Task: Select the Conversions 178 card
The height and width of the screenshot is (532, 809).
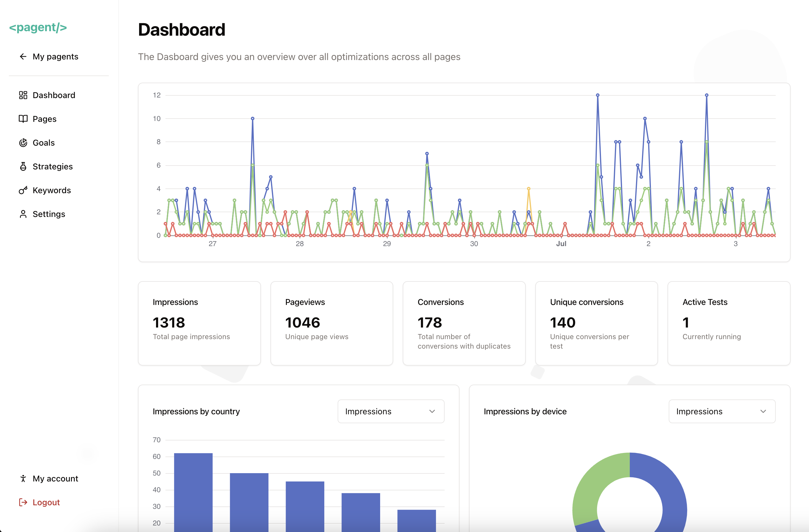Action: click(x=464, y=323)
